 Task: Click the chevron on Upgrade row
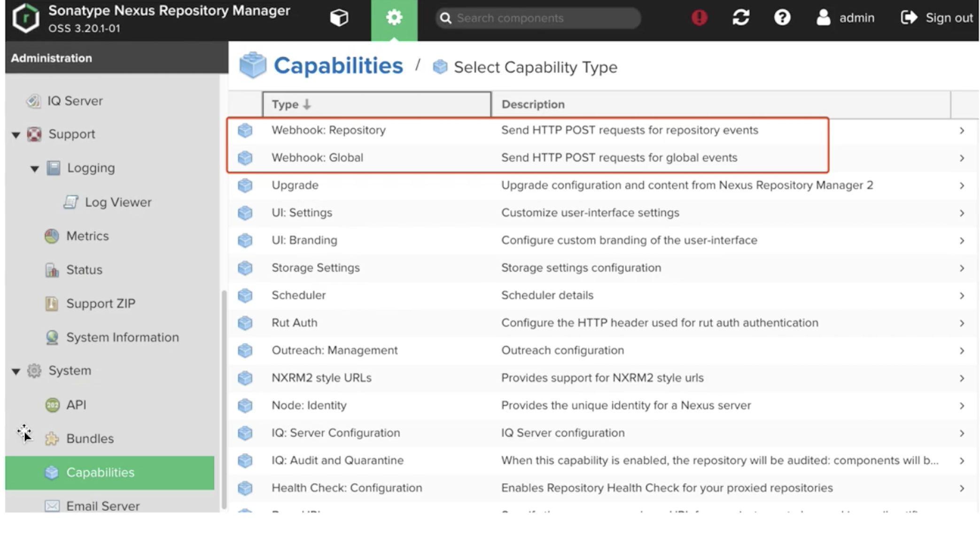pos(962,186)
